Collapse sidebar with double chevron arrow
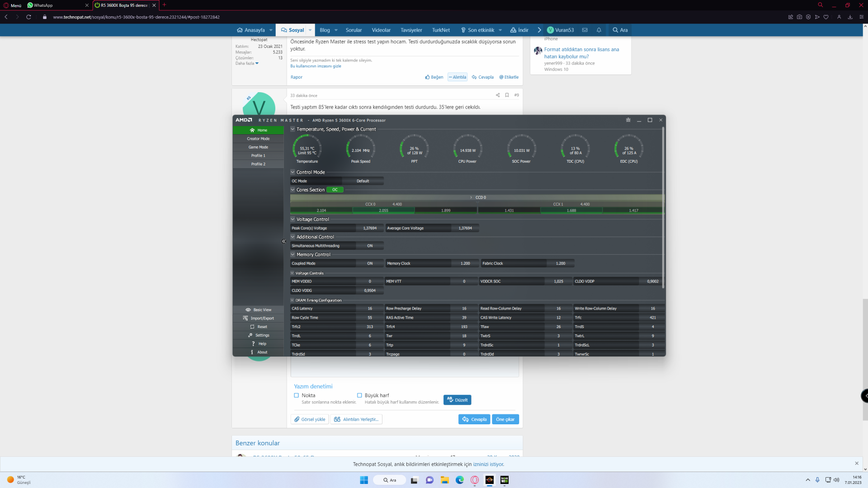The width and height of the screenshot is (868, 488). pos(284,241)
